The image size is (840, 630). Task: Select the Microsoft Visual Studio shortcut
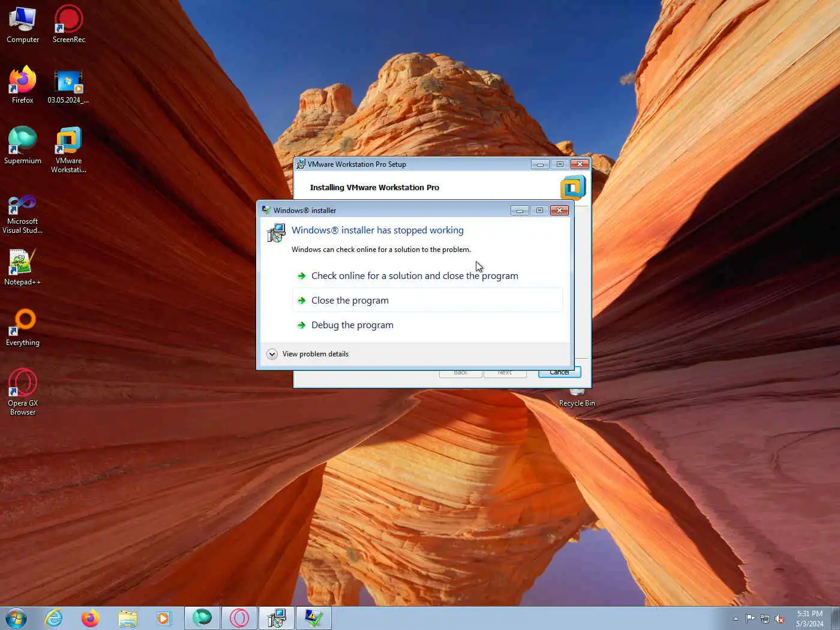click(23, 214)
